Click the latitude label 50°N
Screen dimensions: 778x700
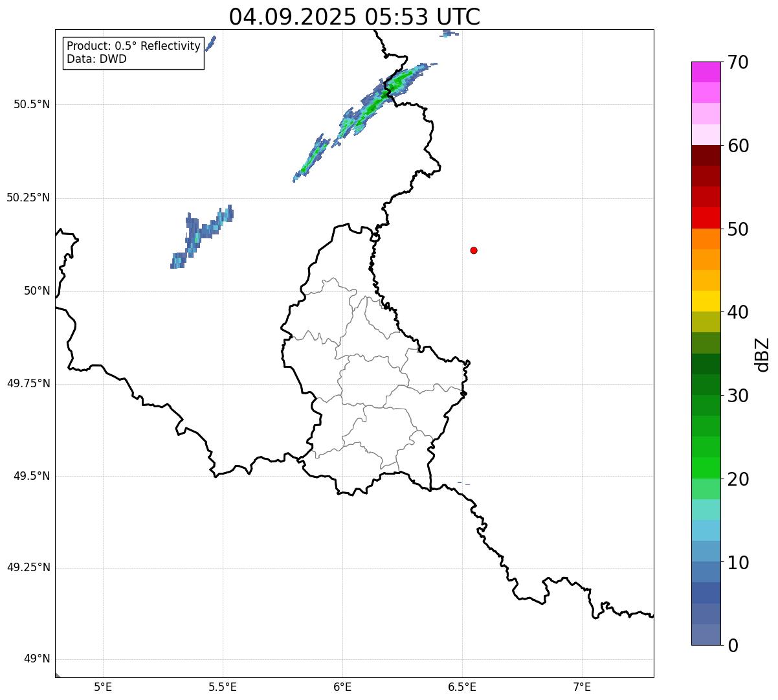point(37,291)
